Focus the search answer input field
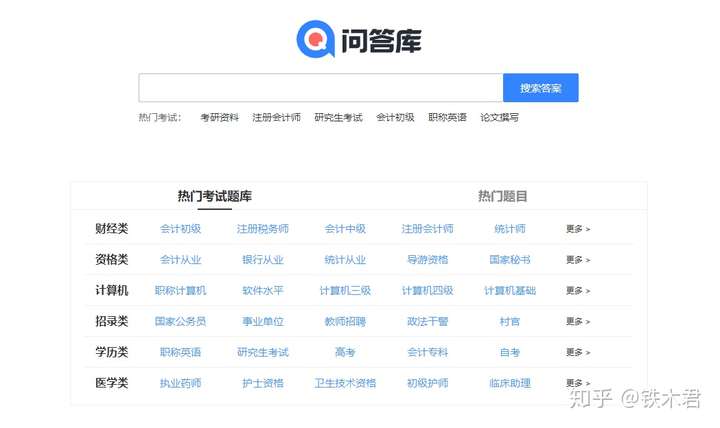 [321, 88]
